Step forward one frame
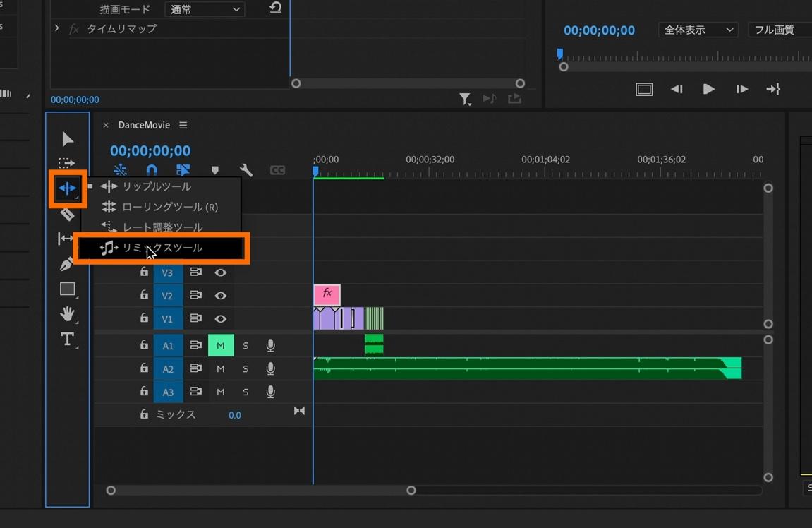This screenshot has height=528, width=812. (x=741, y=89)
